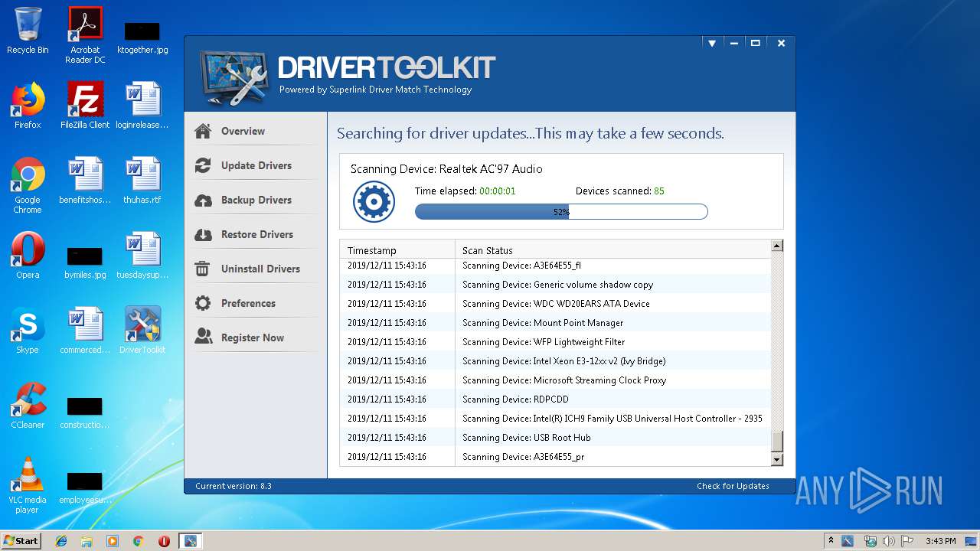Select row Microsoft Streaming Clock Proxy
This screenshot has width=980, height=551.
[x=555, y=380]
